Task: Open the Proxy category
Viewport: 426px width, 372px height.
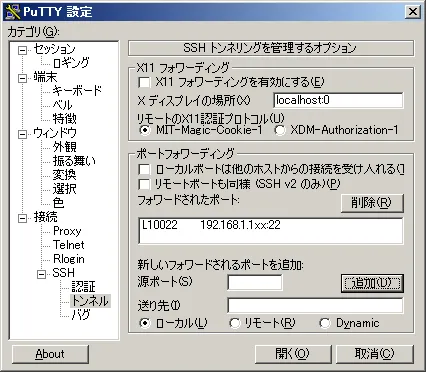Action: pyautogui.click(x=67, y=231)
